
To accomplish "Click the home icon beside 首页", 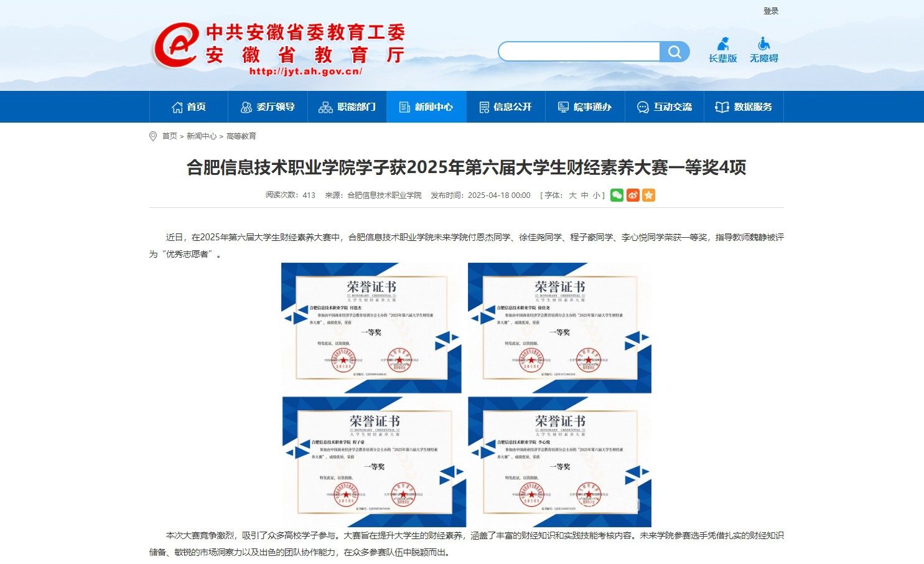I will (x=177, y=106).
